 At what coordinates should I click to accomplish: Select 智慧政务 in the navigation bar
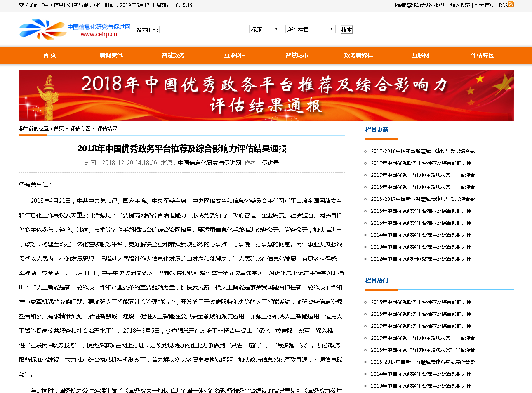(x=173, y=55)
